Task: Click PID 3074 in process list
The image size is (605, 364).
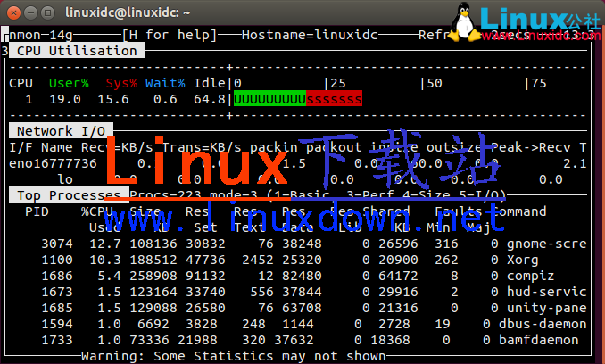Action: tap(57, 244)
